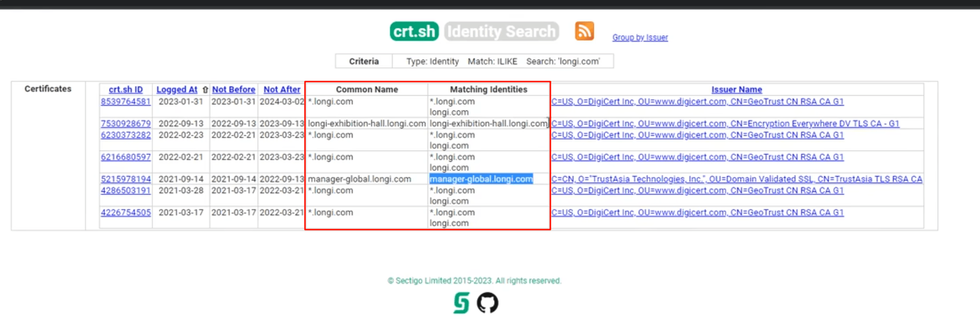Open the Sectigo logo icon in footer
The width and height of the screenshot is (980, 319).
(461, 303)
